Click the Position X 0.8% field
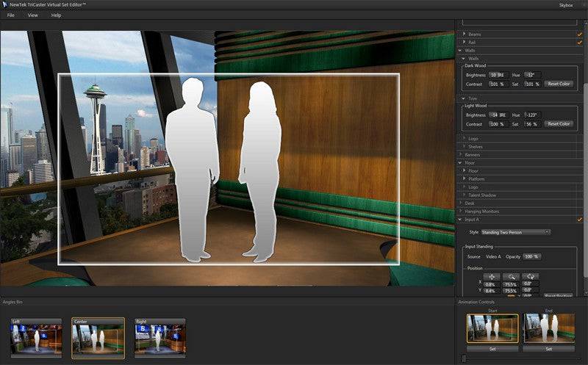This screenshot has height=365, width=588. (490, 284)
